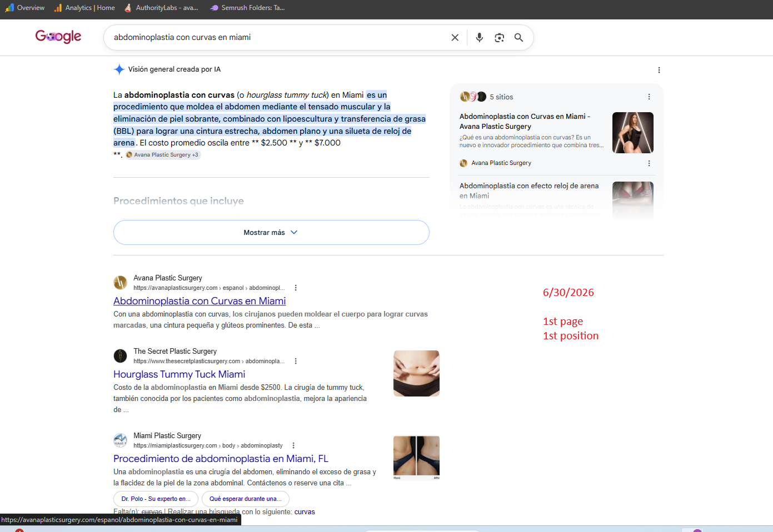The image size is (773, 532).
Task: Click The Secret Plastic Surgery favicon
Action: click(x=121, y=356)
